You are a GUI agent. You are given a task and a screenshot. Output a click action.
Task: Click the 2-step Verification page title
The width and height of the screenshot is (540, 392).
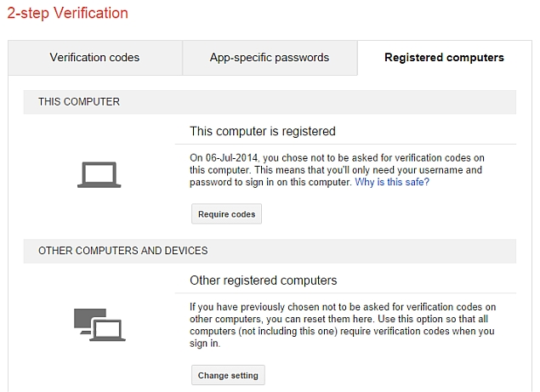coord(67,14)
